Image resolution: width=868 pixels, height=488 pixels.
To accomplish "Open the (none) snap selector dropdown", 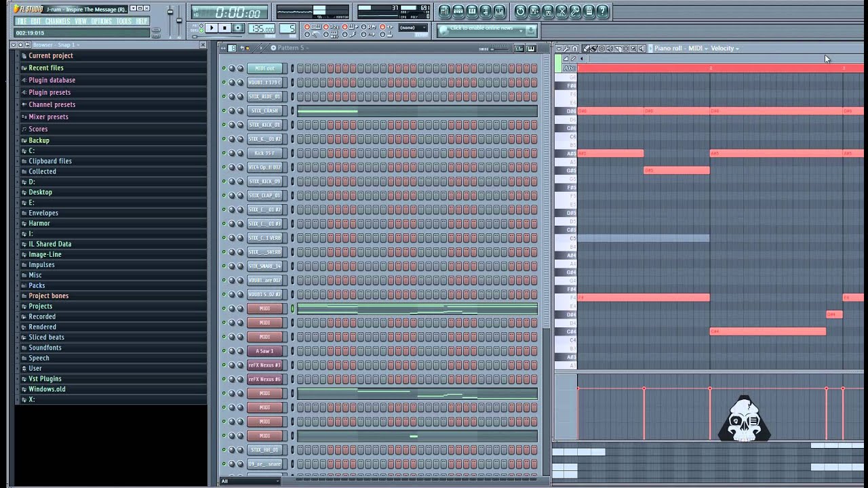I will 412,28.
